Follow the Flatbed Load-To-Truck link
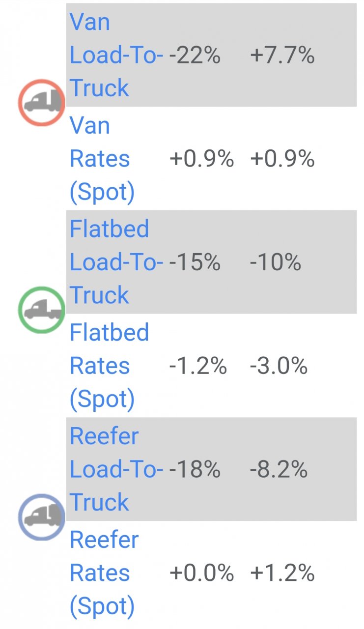Screen dimensions: 364x629 tap(116, 262)
